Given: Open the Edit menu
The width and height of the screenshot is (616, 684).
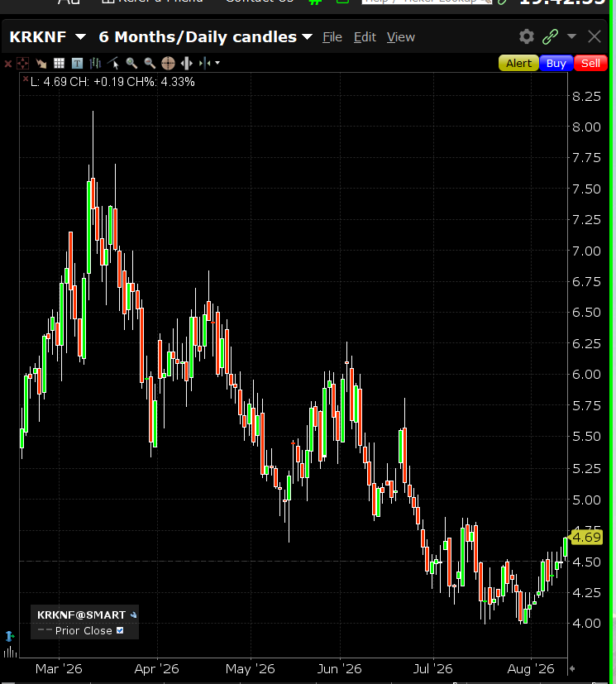Looking at the screenshot, I should click(x=365, y=37).
